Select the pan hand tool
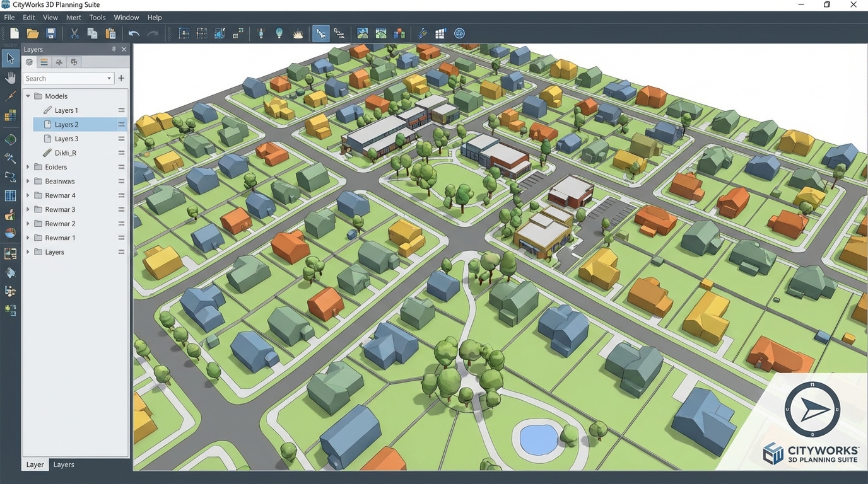 [x=10, y=77]
